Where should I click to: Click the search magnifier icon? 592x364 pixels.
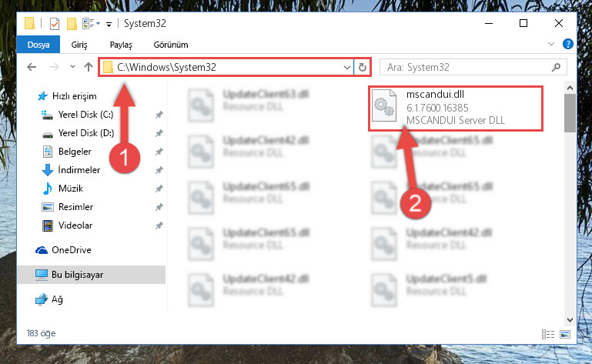click(556, 67)
